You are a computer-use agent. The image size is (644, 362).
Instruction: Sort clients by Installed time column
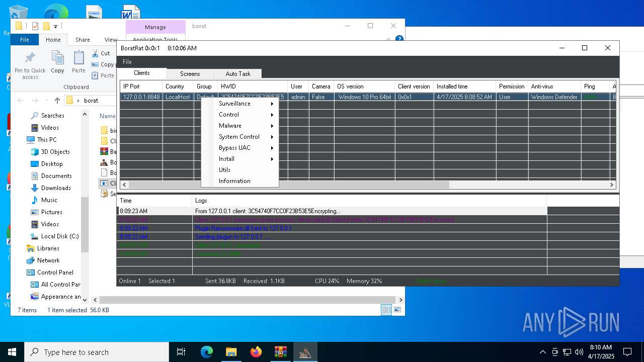(x=464, y=86)
